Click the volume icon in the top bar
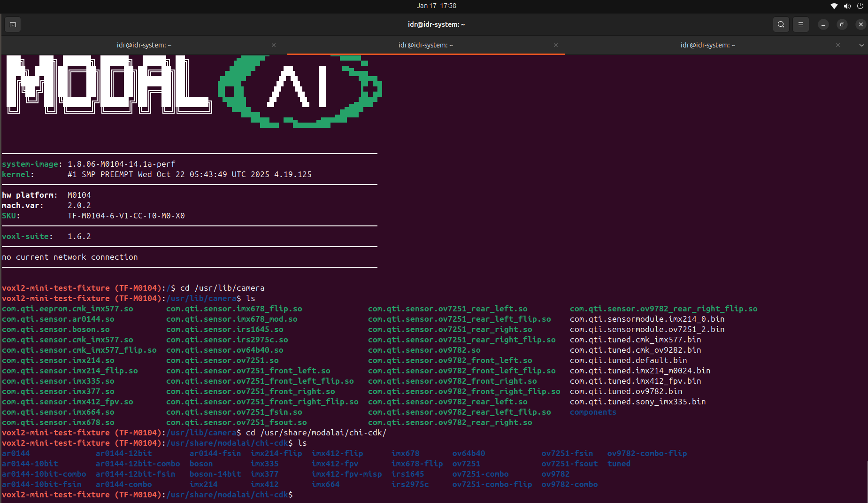This screenshot has height=503, width=868. [847, 6]
